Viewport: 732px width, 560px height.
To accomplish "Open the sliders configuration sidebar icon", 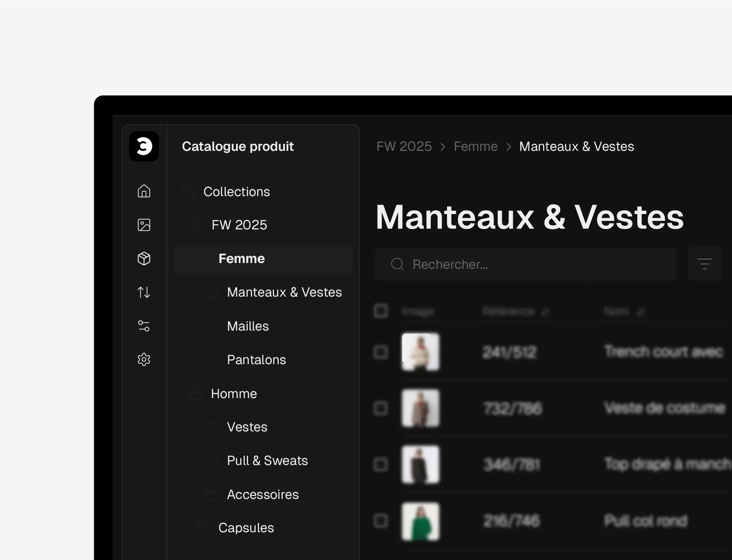I will coord(144,326).
